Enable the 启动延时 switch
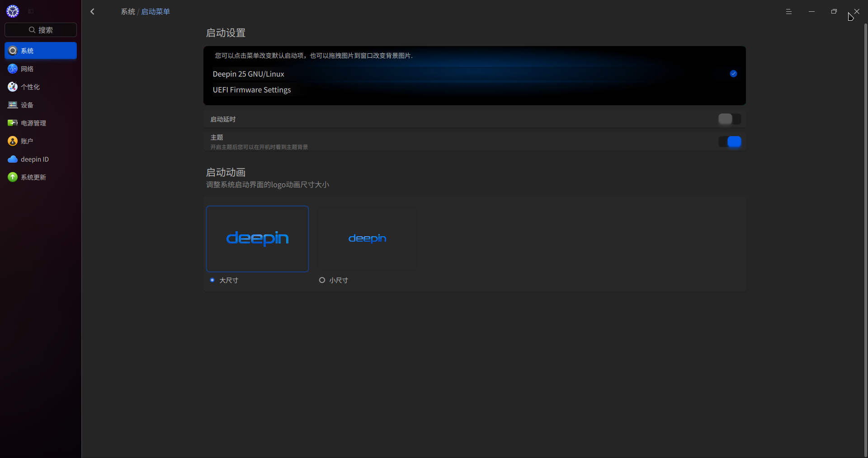Viewport: 868px width, 458px height. point(730,119)
